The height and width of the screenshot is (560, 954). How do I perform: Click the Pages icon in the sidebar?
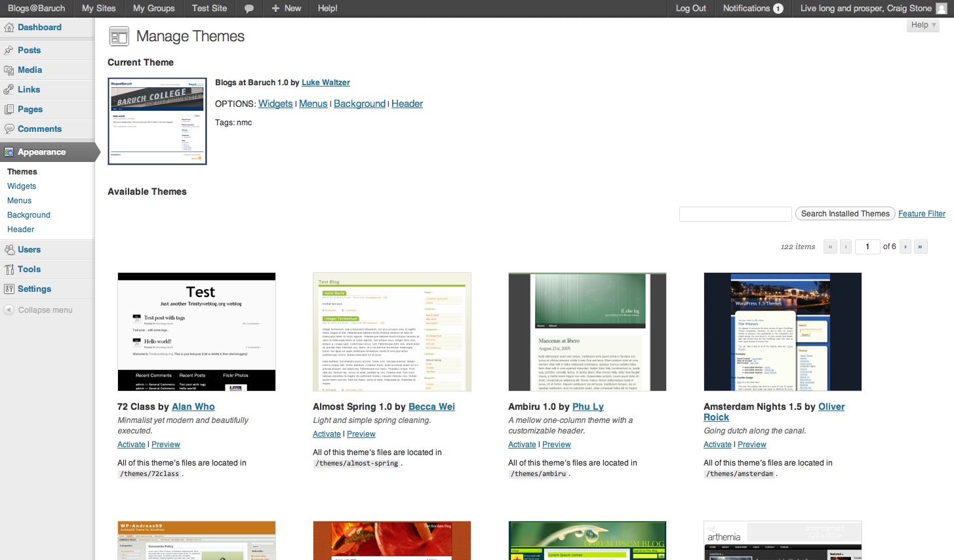coord(9,109)
